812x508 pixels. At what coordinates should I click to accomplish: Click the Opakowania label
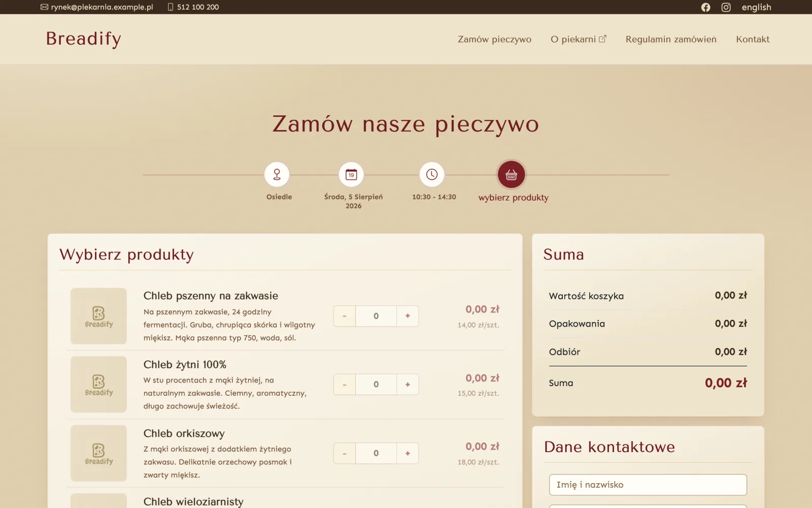point(577,324)
